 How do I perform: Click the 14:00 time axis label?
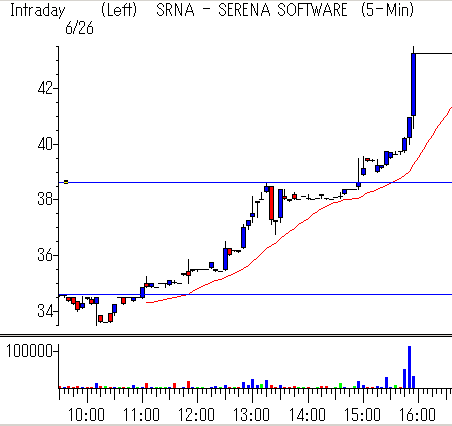307,415
